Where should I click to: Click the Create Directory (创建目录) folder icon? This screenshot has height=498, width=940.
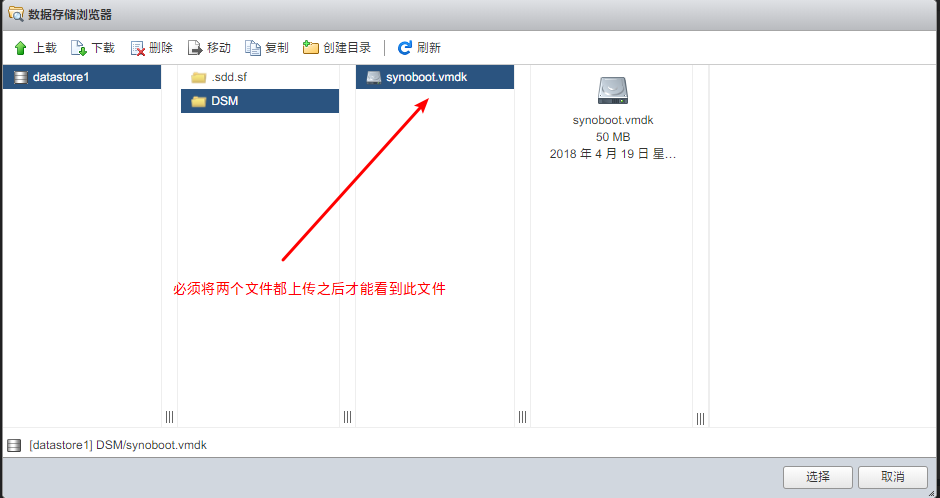pyautogui.click(x=311, y=47)
